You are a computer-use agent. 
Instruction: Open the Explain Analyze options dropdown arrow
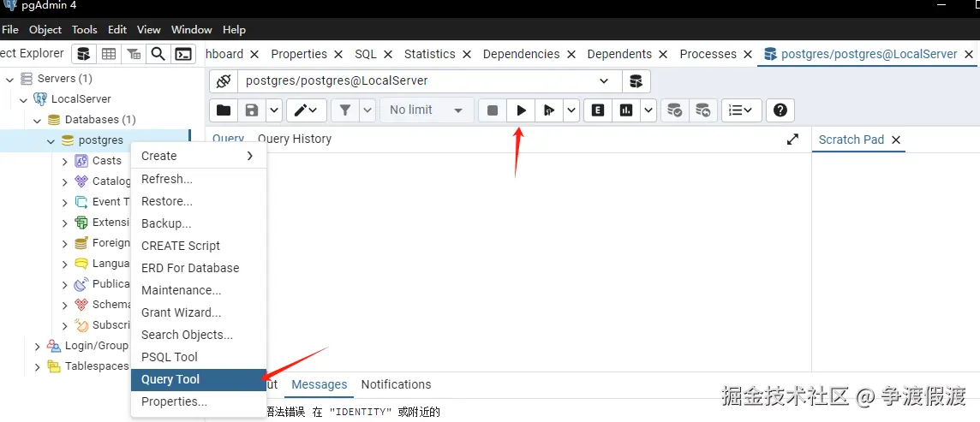(x=648, y=110)
